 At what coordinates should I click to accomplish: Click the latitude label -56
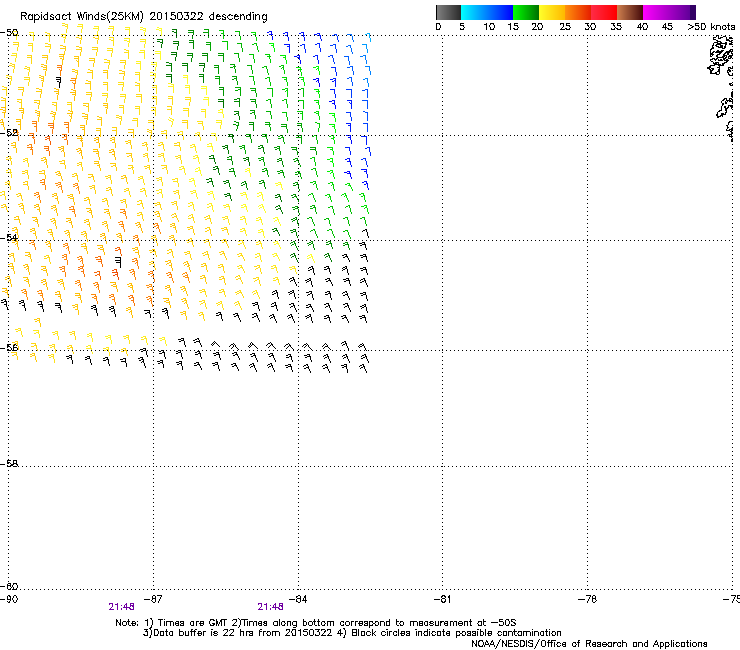9,348
